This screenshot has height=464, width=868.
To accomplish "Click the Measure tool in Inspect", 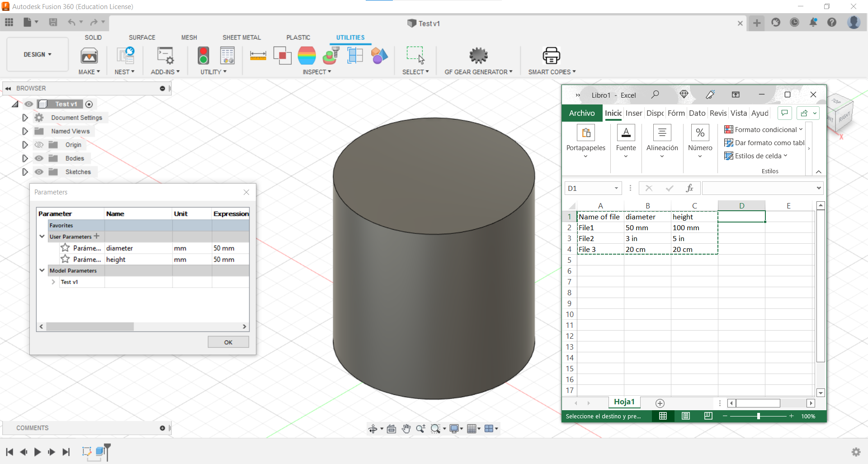I will (258, 56).
